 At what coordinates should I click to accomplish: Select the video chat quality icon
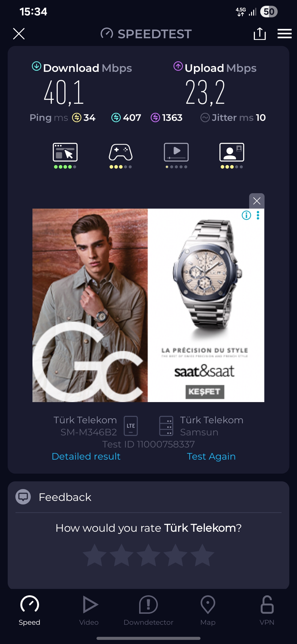232,152
